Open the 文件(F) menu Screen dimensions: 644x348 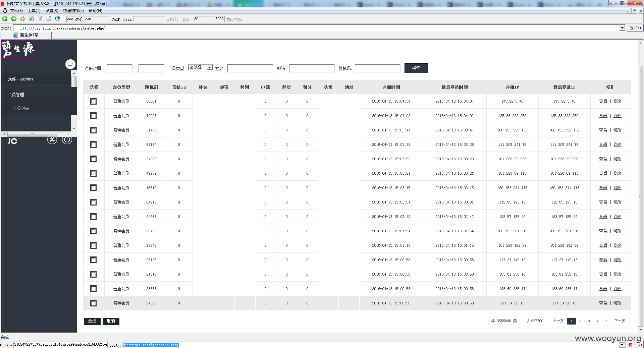click(x=16, y=11)
